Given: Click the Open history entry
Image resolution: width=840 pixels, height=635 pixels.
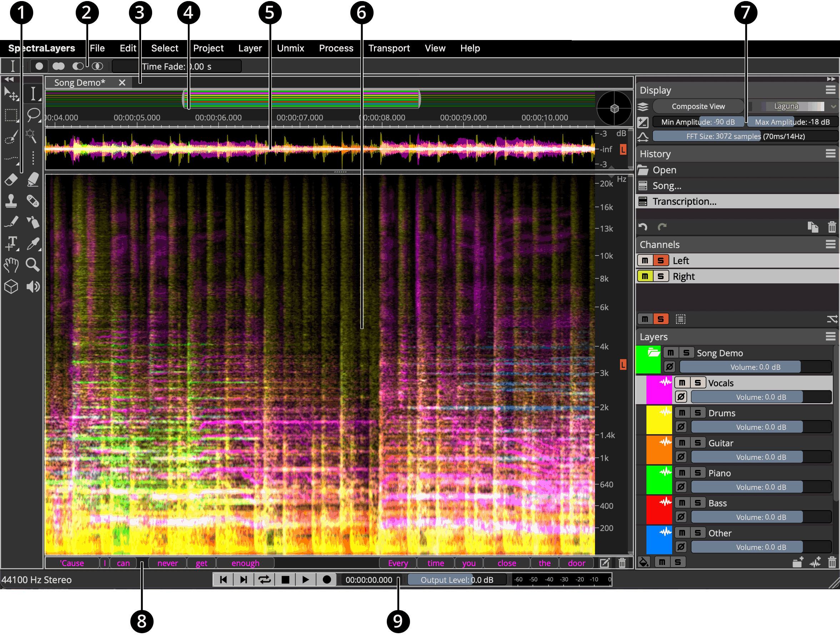Looking at the screenshot, I should pyautogui.click(x=737, y=170).
